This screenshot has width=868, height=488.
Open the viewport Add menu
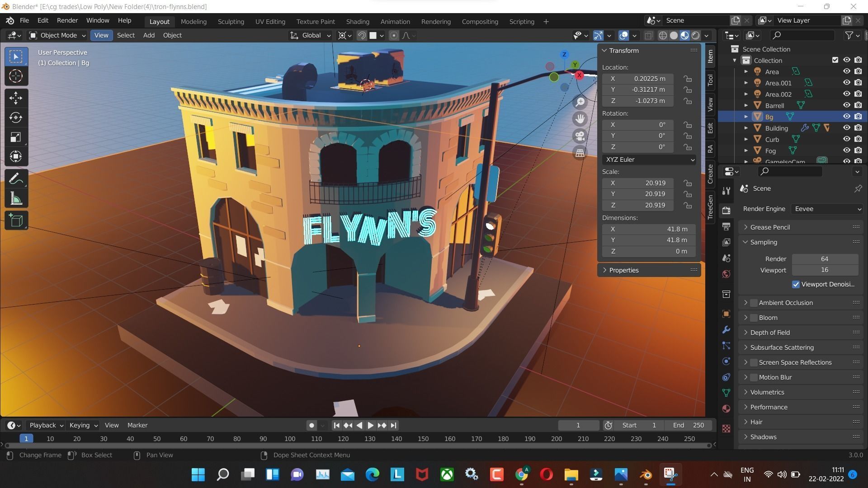click(149, 35)
